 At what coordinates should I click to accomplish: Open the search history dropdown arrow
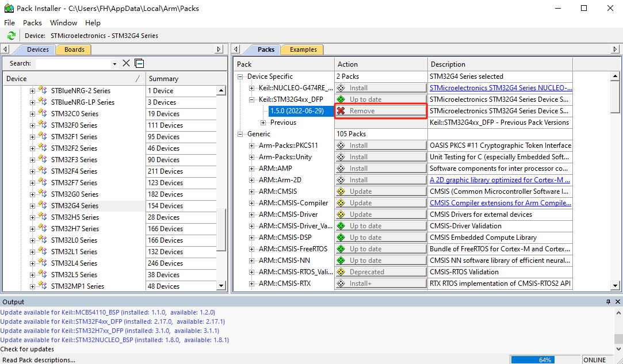click(114, 64)
